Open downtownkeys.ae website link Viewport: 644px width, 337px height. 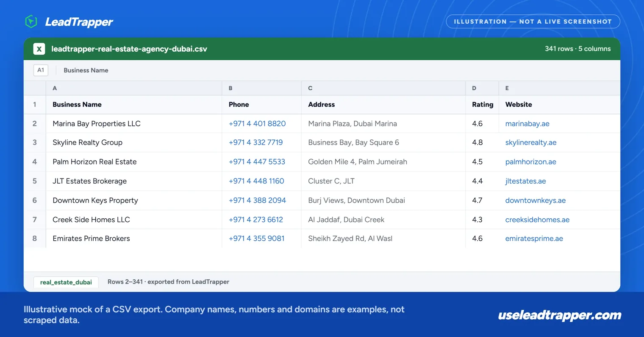536,201
